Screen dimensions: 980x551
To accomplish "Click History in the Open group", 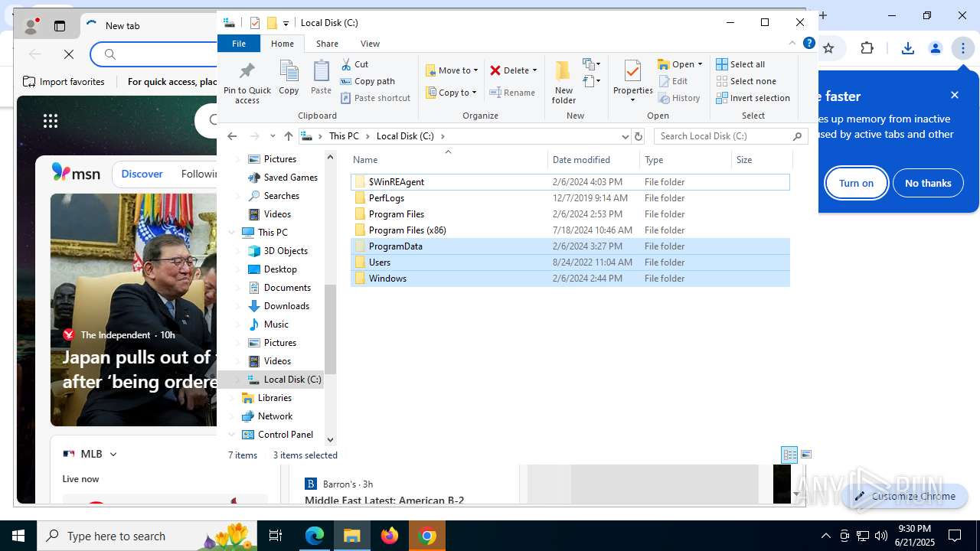I will point(679,98).
